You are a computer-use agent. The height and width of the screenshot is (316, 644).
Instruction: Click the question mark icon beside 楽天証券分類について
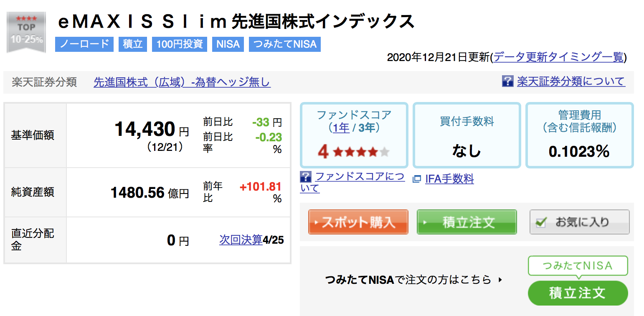[507, 81]
